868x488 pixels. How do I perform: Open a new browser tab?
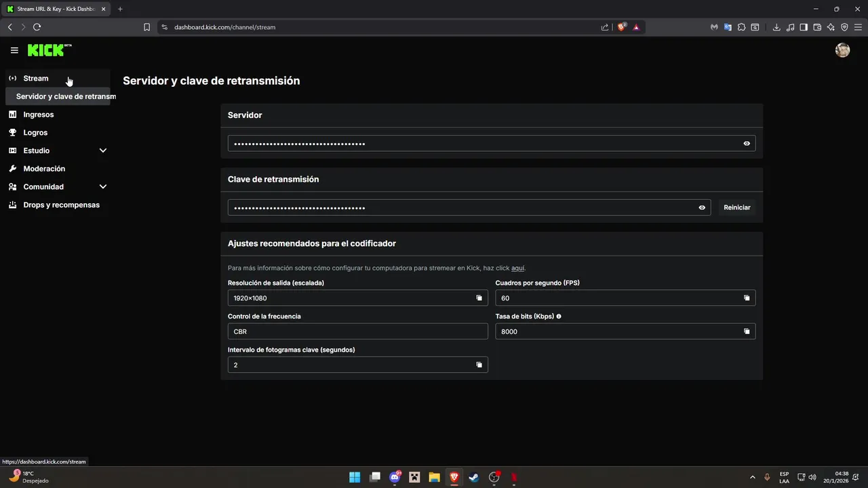tap(120, 9)
